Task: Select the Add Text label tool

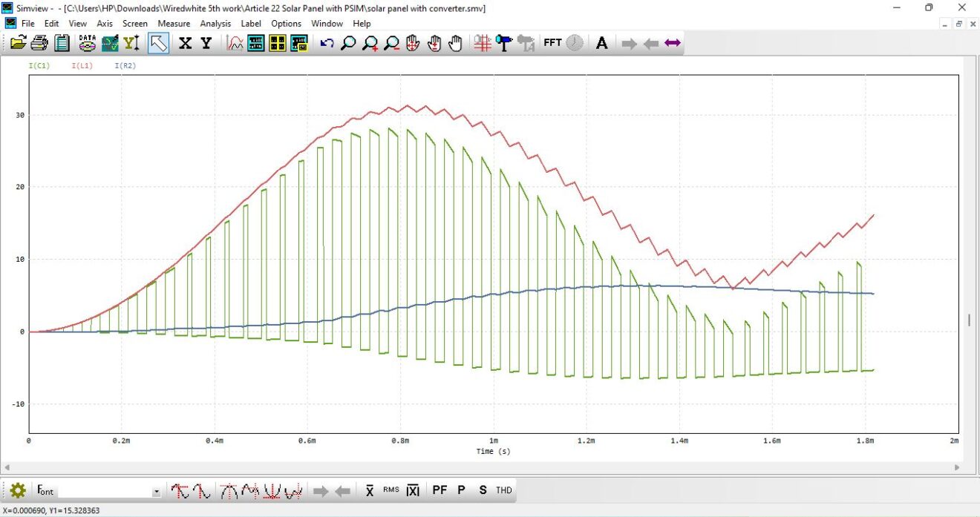Action: pos(601,42)
